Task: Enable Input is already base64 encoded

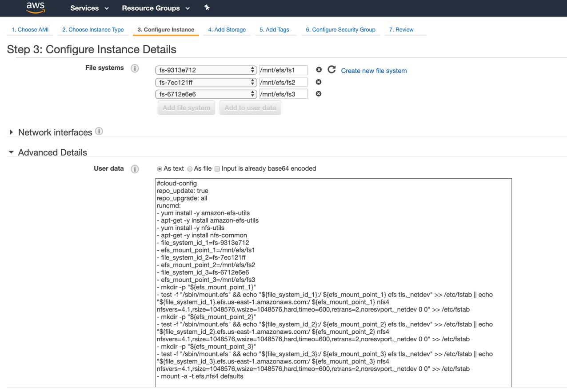Action: (217, 168)
